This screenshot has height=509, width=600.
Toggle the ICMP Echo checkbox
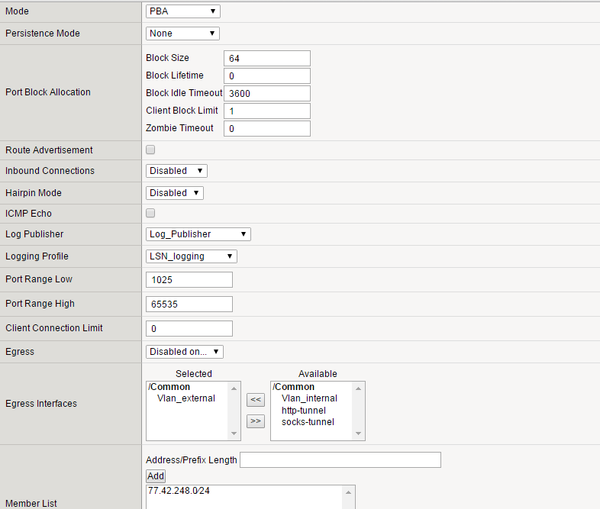pyautogui.click(x=151, y=213)
